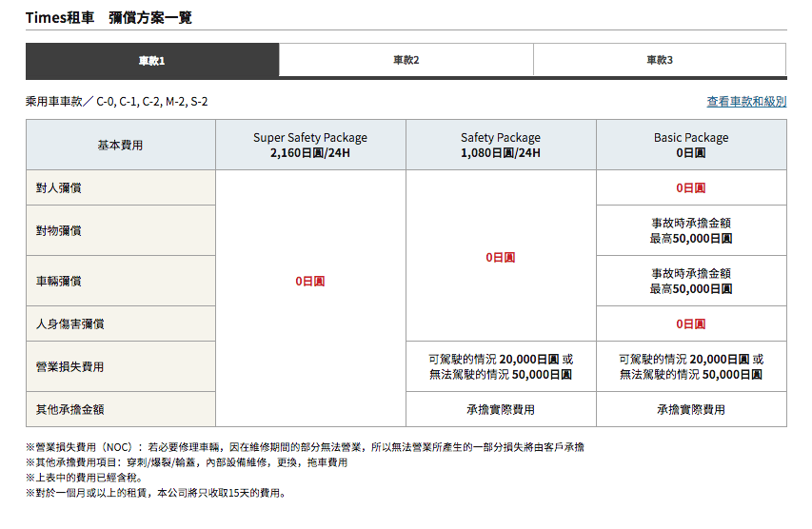Click the 人身傷害彌償 row label
Image resolution: width=812 pixels, height=529 pixels.
121,323
